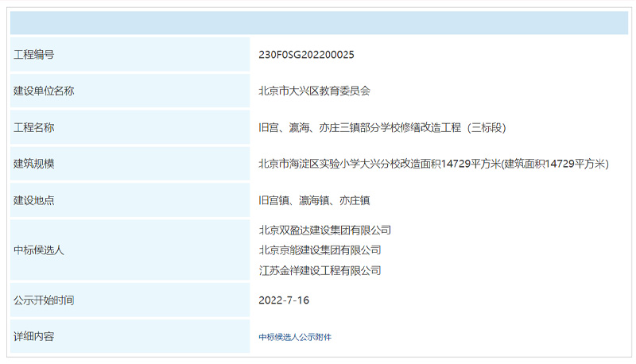Select 旧宫镇、瀛海镇、亦庄镇 location text
This screenshot has height=364, width=636.
tap(314, 200)
